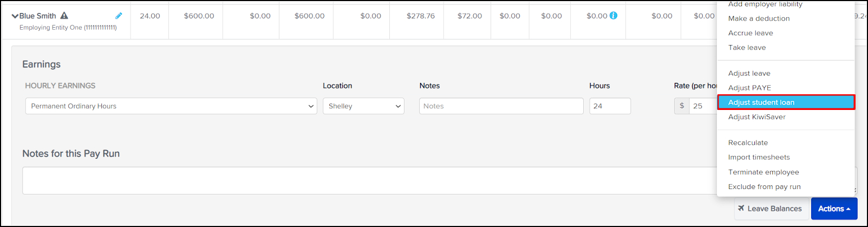Screen dimensions: 868x227
Task: Click the plane icon on Leave Balances
Action: pos(741,209)
